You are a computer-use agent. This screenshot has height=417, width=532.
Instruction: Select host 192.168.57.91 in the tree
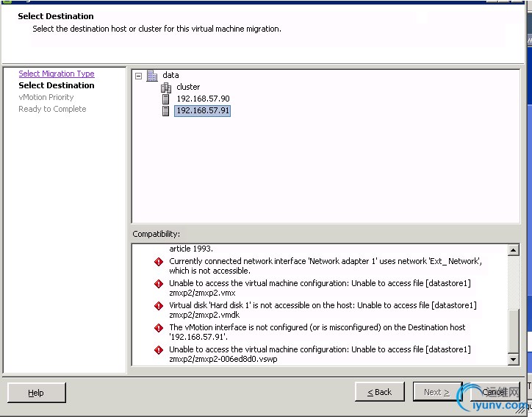pos(203,111)
